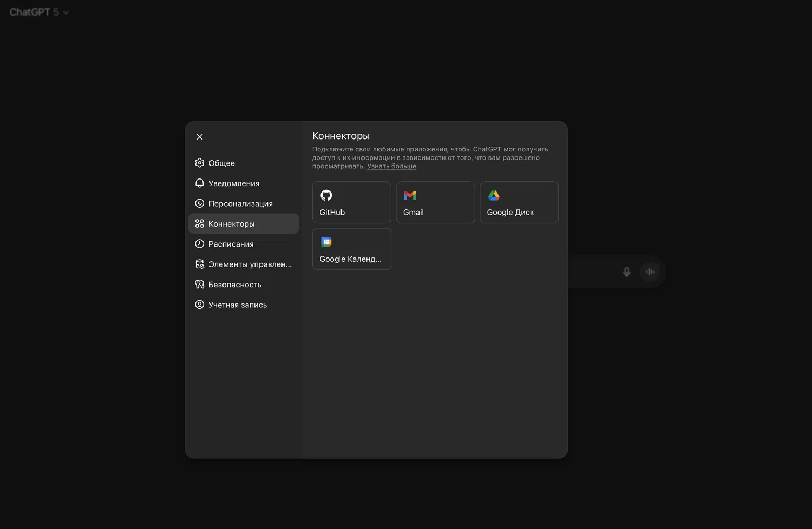Click the Коннекторы sidebar icon
812x529 pixels.
200,224
